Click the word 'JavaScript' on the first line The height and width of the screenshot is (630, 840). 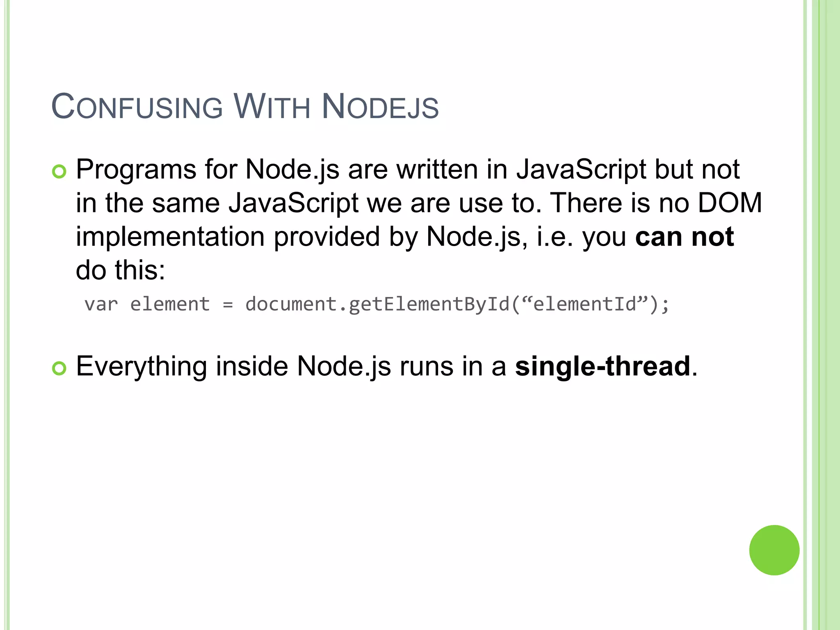581,169
